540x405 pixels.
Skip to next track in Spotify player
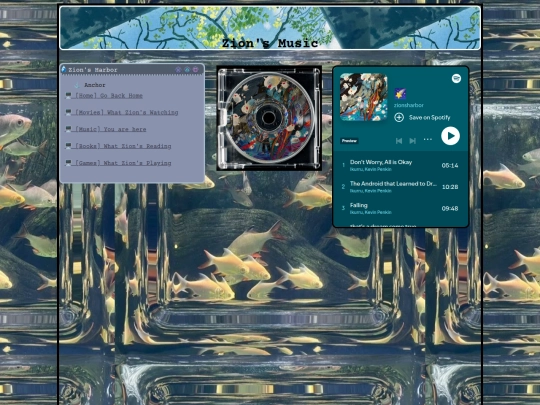click(412, 141)
